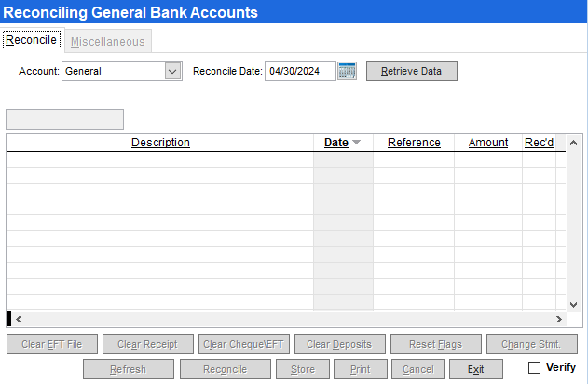Click the vertical scrollbar up arrow
Screen dimensions: 588x384
573,143
